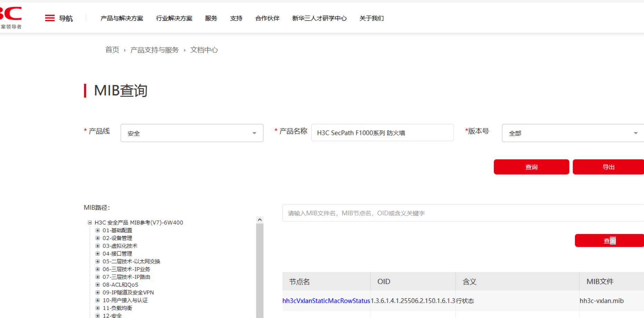644x318 pixels.
Task: Open the 新华三人才研学中心 menu
Action: [319, 18]
